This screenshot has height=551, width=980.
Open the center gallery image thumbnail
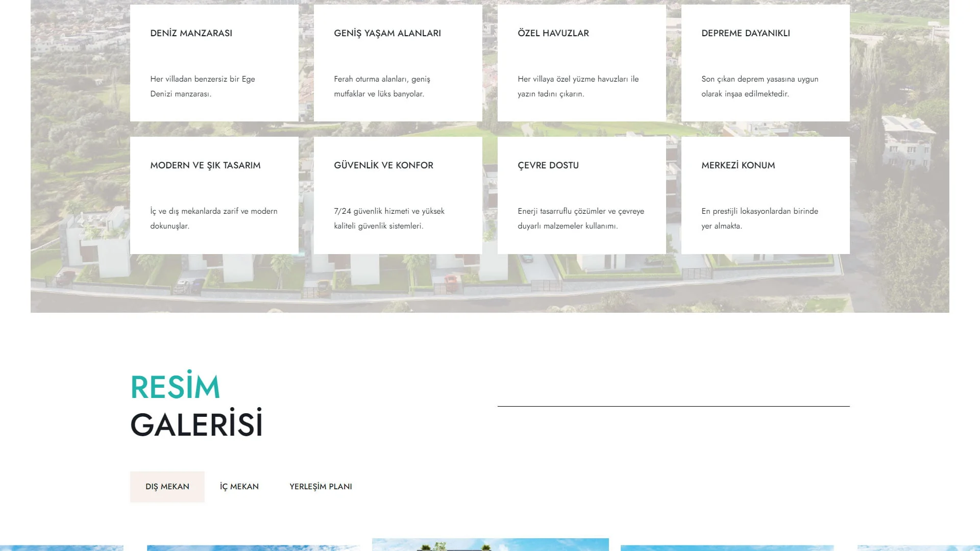490,545
